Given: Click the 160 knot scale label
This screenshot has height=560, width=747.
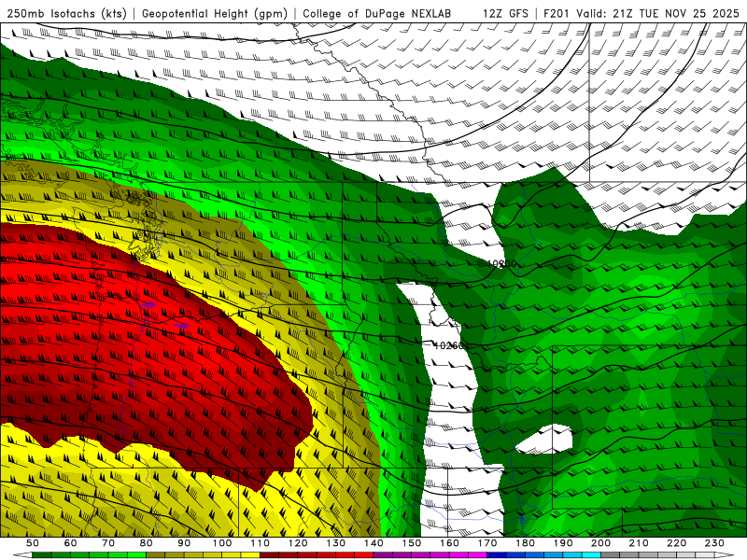Looking at the screenshot, I should pos(450,543).
